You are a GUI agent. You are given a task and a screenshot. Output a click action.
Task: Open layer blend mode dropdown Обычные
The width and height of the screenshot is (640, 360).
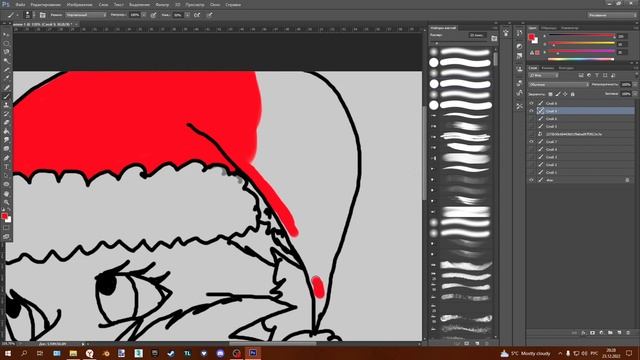tap(558, 84)
